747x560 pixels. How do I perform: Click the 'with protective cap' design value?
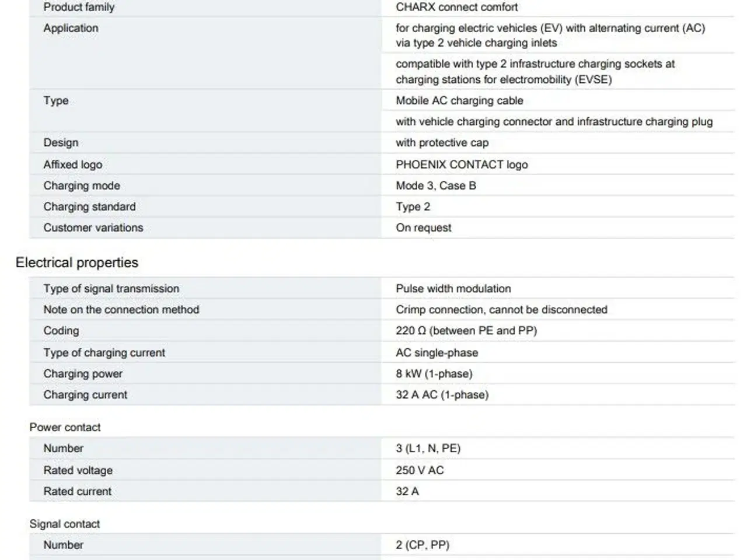442,142
